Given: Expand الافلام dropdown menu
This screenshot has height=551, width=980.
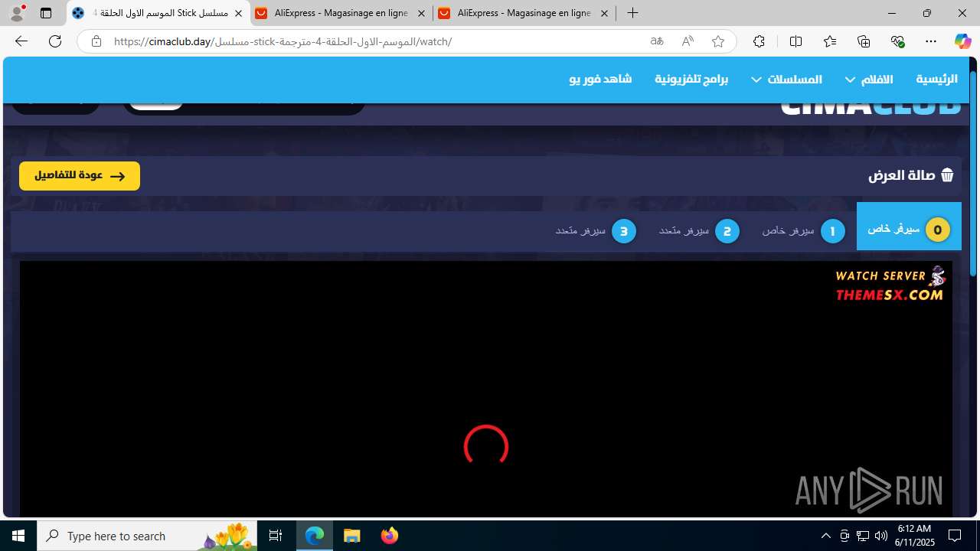Looking at the screenshot, I should (869, 79).
